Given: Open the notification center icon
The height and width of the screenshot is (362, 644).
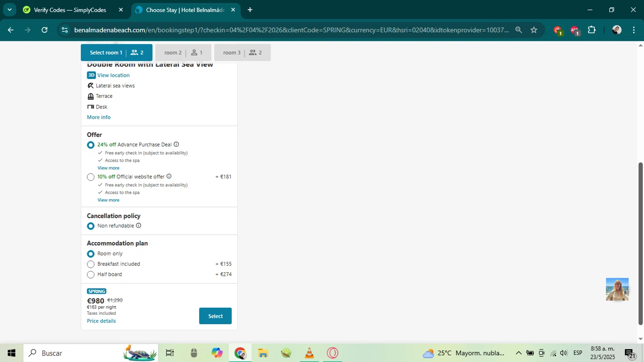Looking at the screenshot, I should [630, 353].
